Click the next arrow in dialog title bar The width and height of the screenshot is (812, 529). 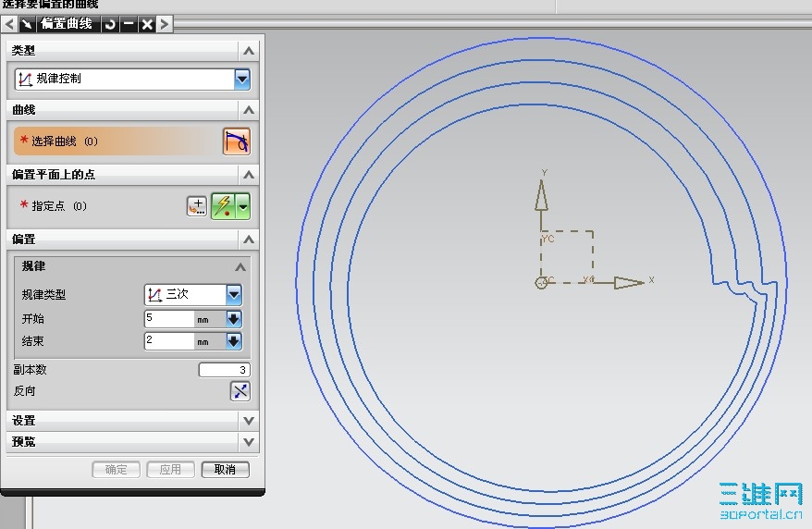coord(165,24)
